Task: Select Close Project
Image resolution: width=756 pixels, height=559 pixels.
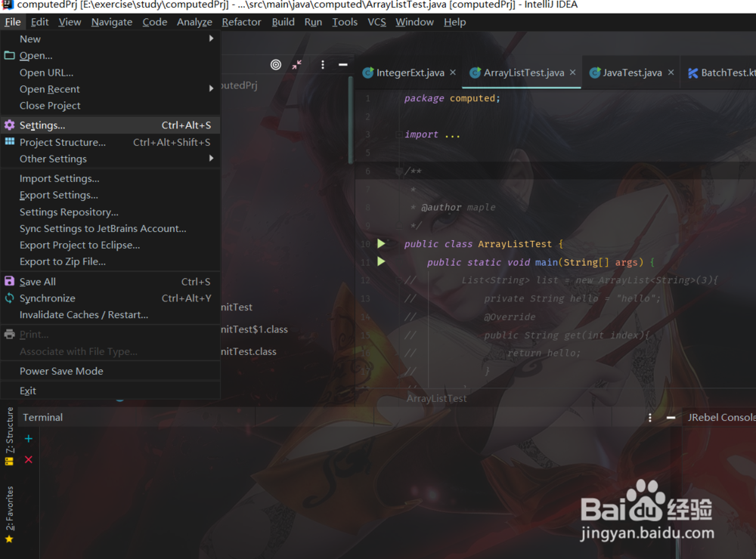Action: click(x=110, y=106)
